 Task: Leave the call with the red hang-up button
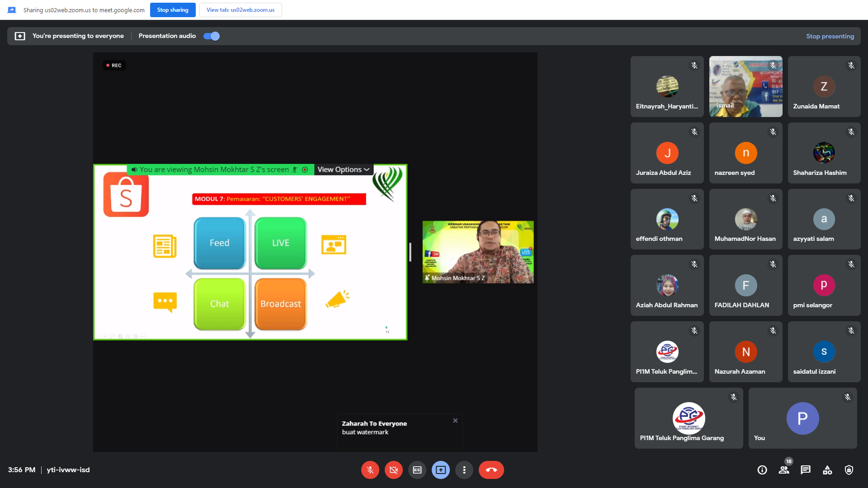[x=491, y=470]
